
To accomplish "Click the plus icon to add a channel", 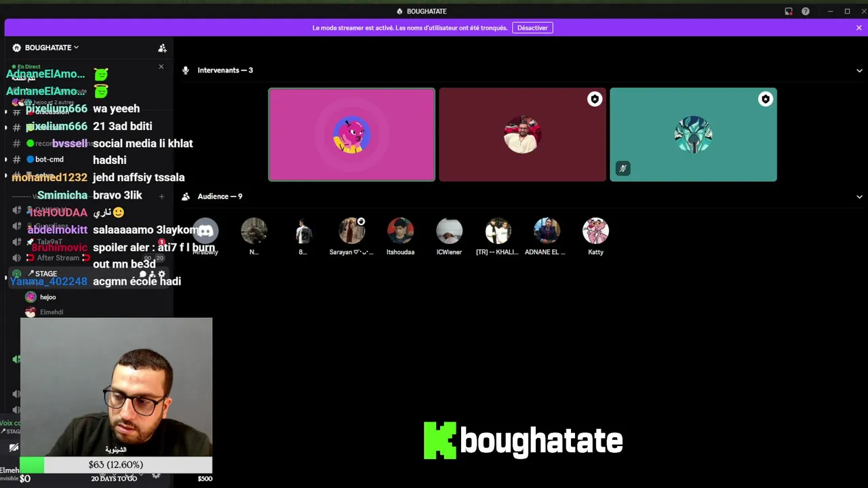I will [x=161, y=197].
